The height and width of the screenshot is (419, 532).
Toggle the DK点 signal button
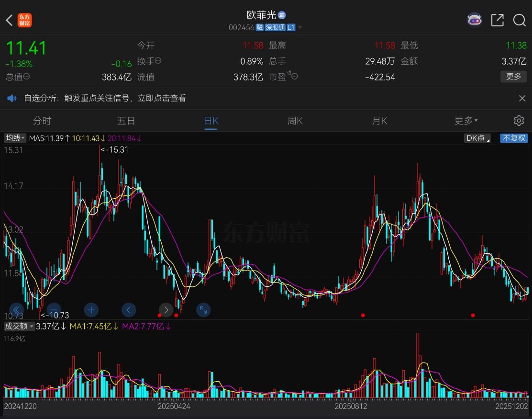click(x=477, y=138)
